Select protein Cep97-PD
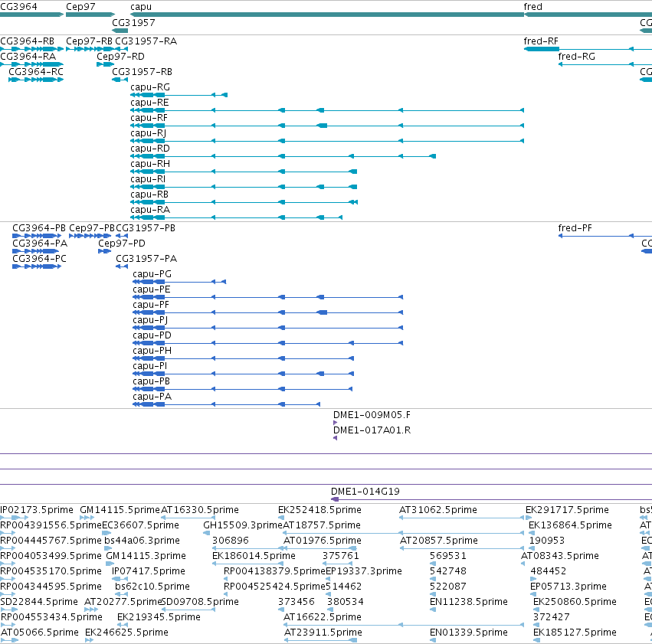The height and width of the screenshot is (644, 652). pos(122,244)
